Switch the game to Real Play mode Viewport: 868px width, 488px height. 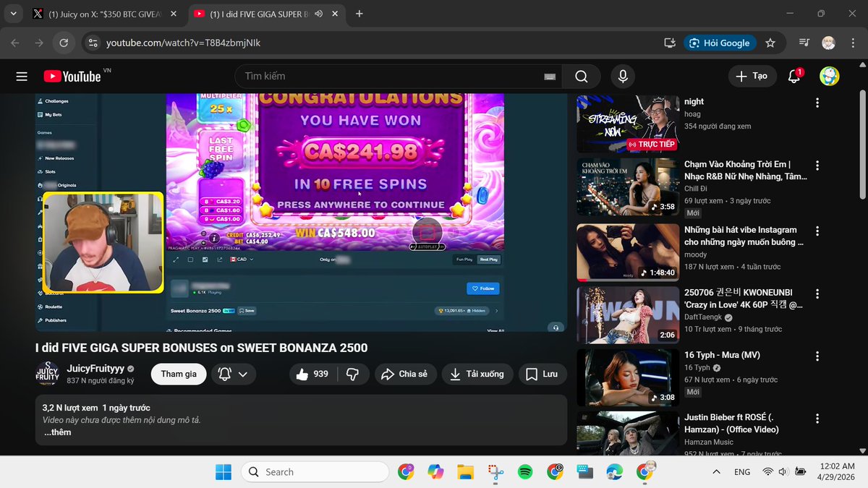(488, 260)
